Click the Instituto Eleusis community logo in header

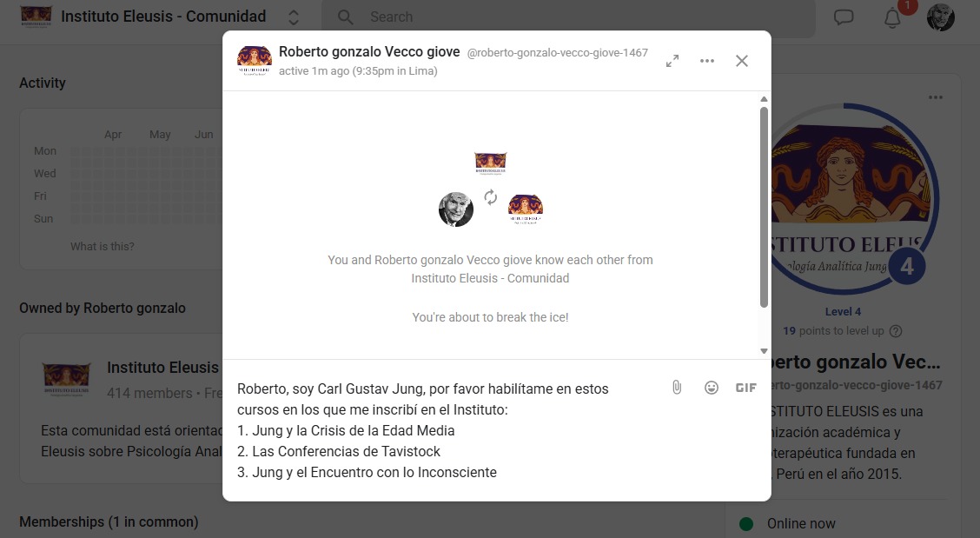click(x=36, y=17)
